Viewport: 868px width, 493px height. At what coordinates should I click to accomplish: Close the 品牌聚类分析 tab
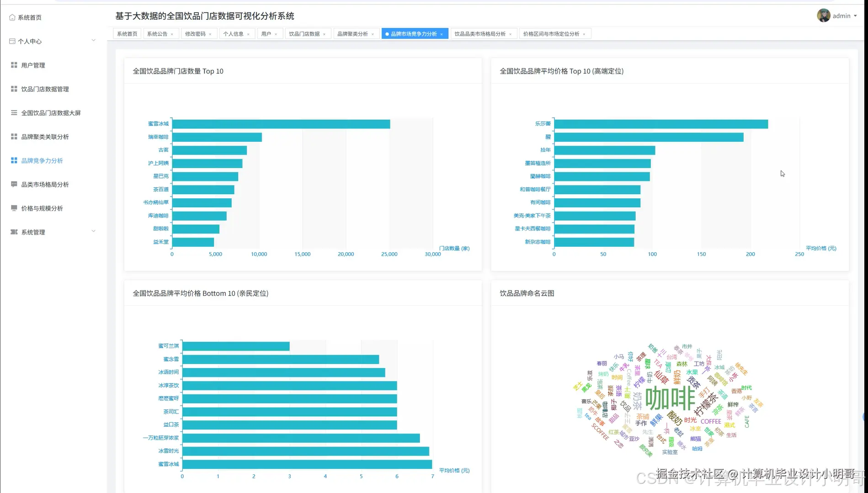pyautogui.click(x=373, y=34)
